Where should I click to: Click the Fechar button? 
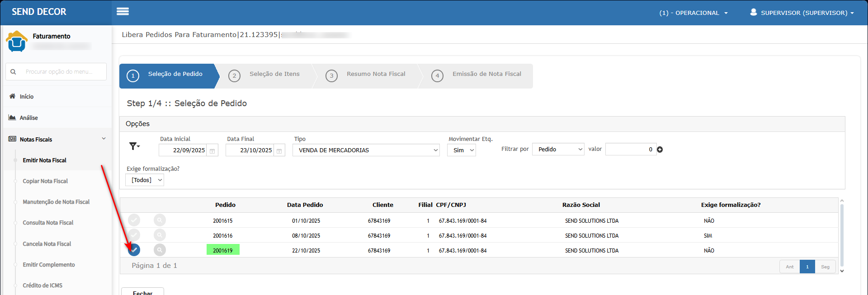(142, 292)
